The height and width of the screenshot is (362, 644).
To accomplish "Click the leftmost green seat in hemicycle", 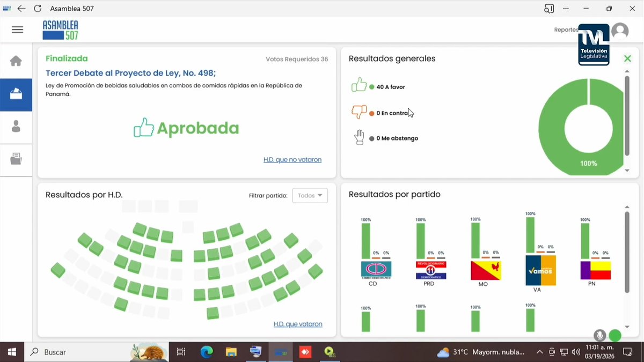I will (58, 270).
